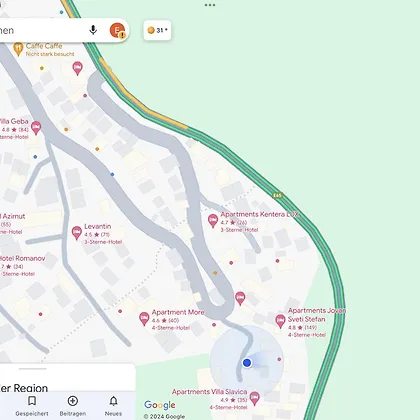Open the Neues notifications tab

[113, 406]
